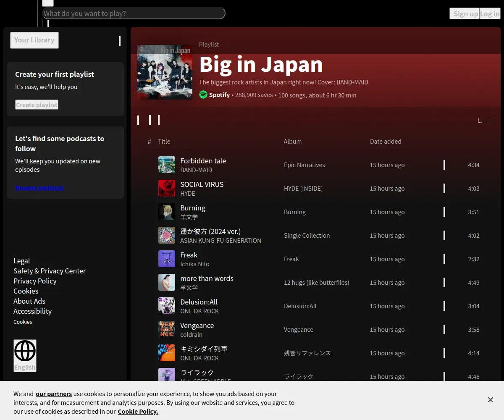Click more than words cover thumbnail

[167, 282]
